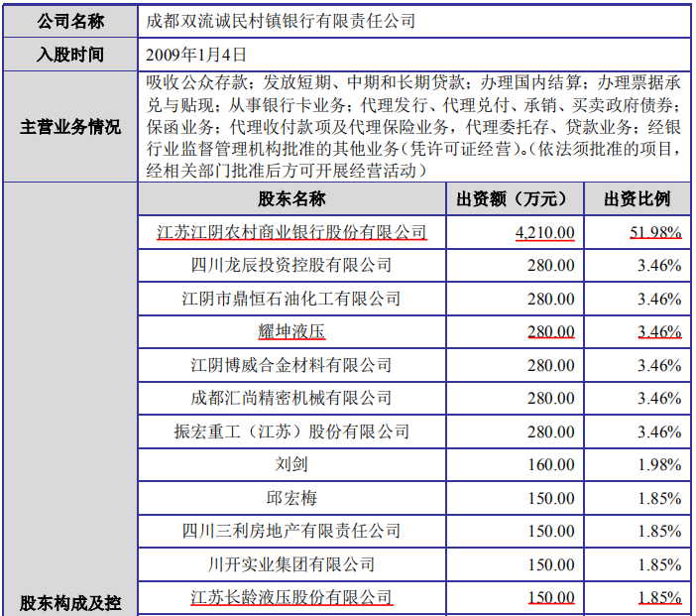Click 3.46% in the 四川龙辰投资控股 row
The image size is (696, 616).
point(659,266)
